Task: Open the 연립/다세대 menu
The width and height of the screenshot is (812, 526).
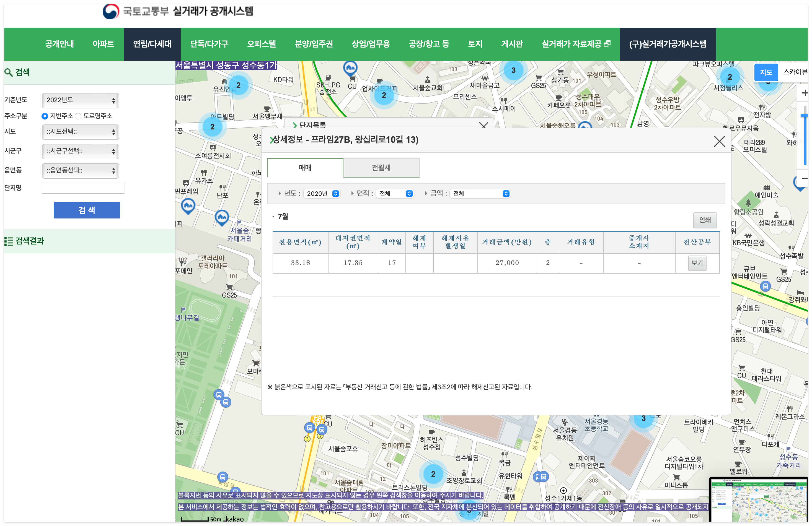Action: click(x=152, y=44)
